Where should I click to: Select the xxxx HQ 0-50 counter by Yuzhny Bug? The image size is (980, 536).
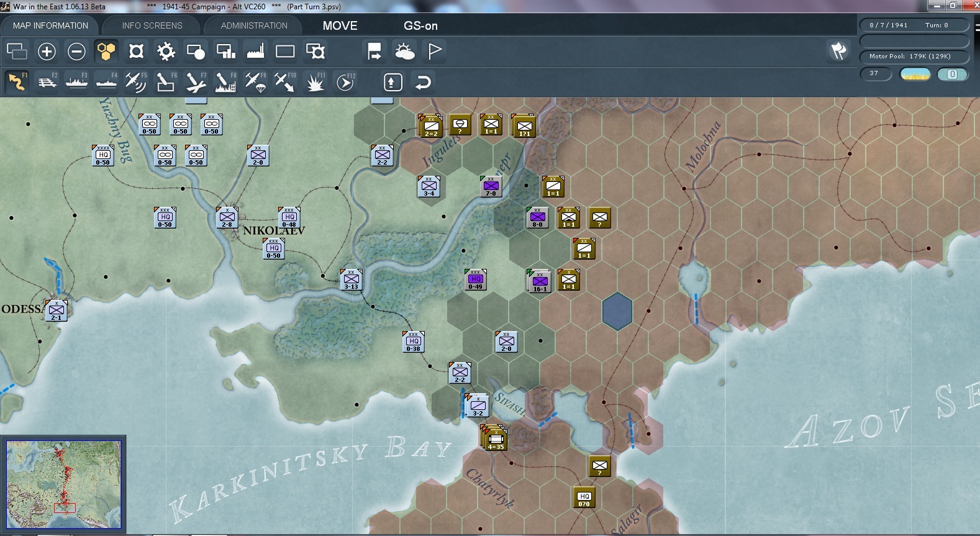click(x=103, y=155)
